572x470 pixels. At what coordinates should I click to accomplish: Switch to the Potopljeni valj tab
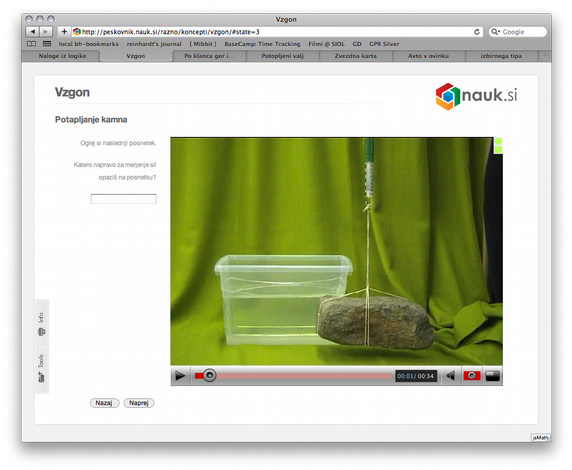(x=283, y=56)
